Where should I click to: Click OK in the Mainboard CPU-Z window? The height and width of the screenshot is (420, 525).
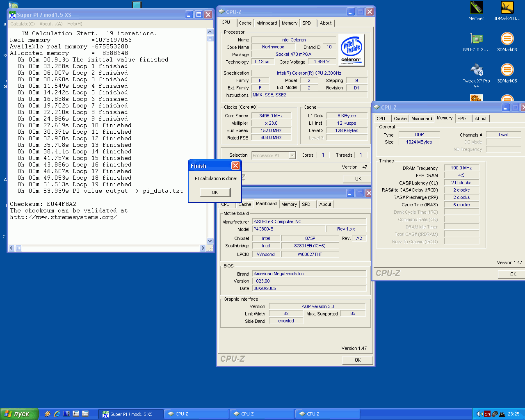coord(358,360)
